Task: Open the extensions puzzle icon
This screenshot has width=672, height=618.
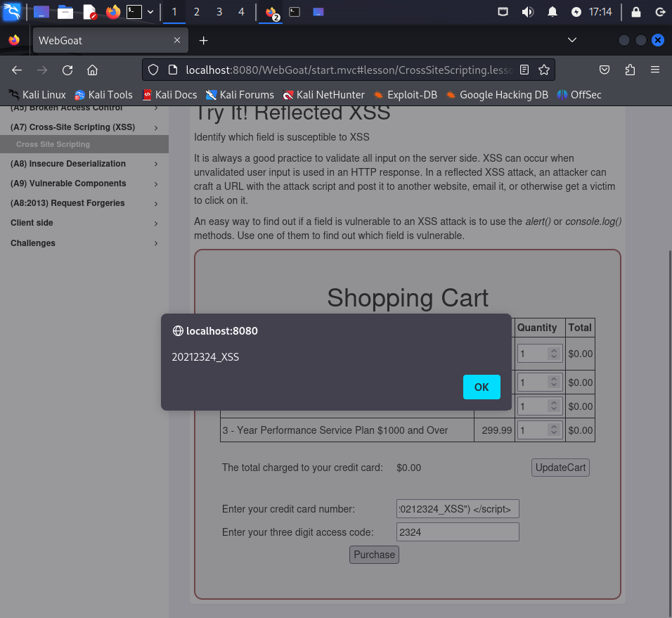Action: coord(630,70)
